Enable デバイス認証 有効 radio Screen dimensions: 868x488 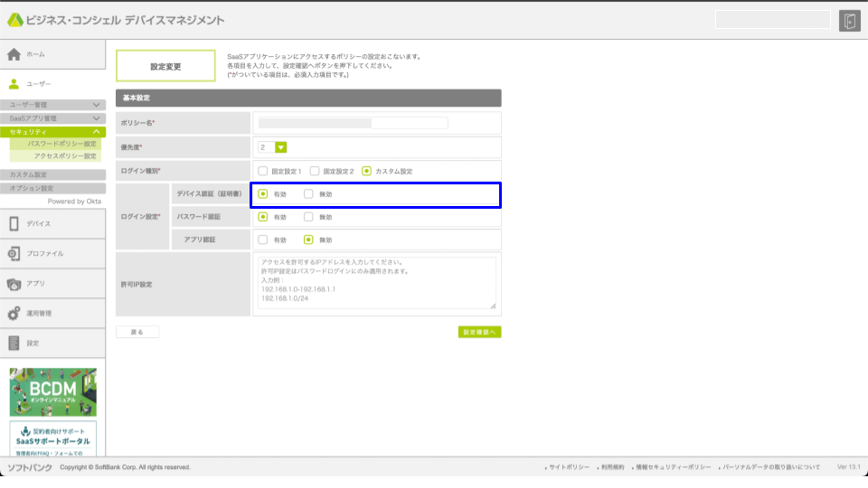263,194
